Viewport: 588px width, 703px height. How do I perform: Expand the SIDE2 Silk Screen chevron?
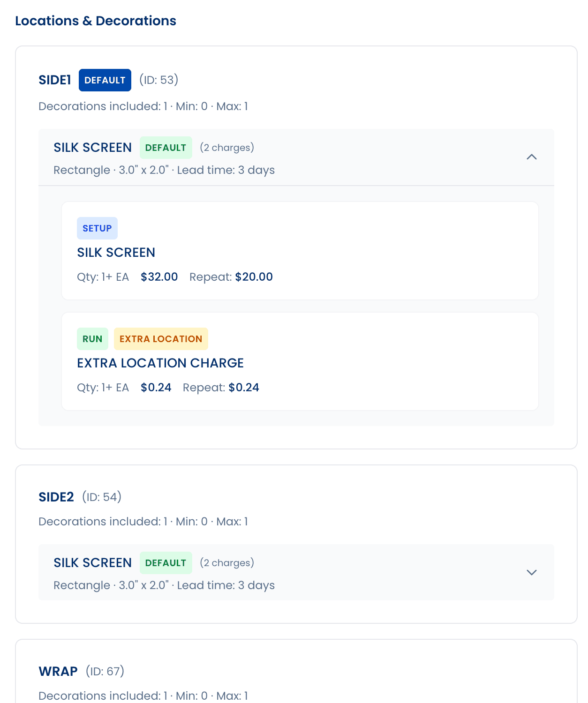point(531,572)
